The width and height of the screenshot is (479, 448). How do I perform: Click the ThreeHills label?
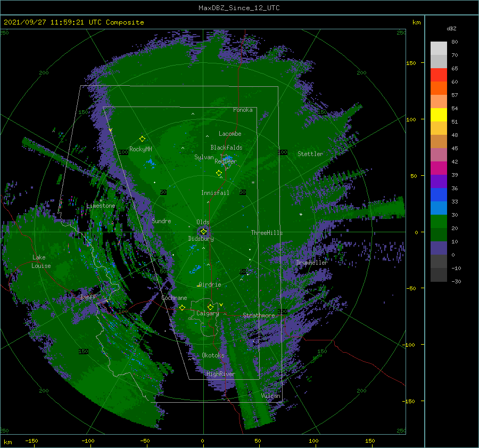coord(267,233)
